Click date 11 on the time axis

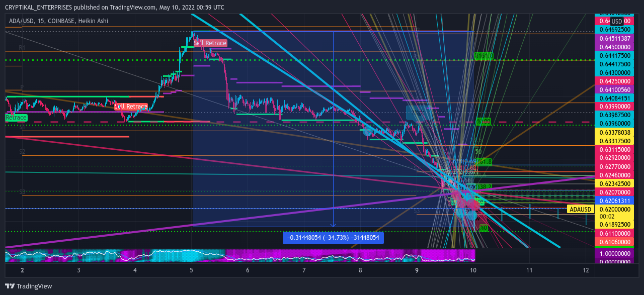click(x=529, y=270)
